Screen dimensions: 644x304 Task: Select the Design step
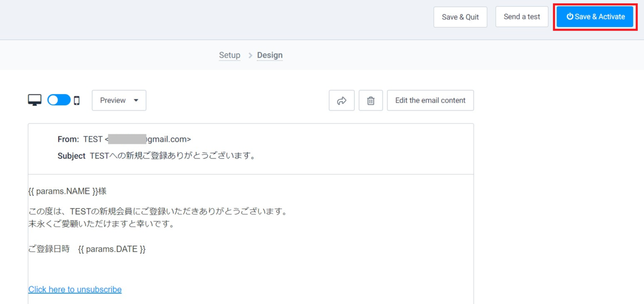click(270, 55)
